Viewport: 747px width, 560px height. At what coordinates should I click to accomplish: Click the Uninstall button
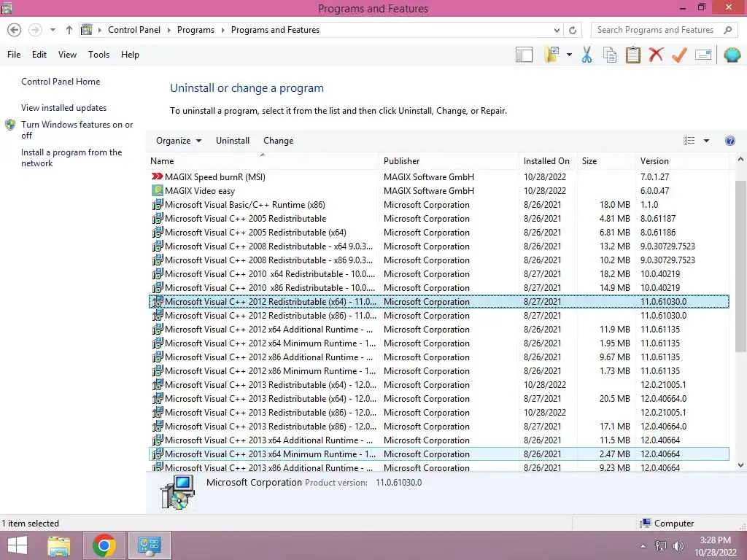click(233, 141)
